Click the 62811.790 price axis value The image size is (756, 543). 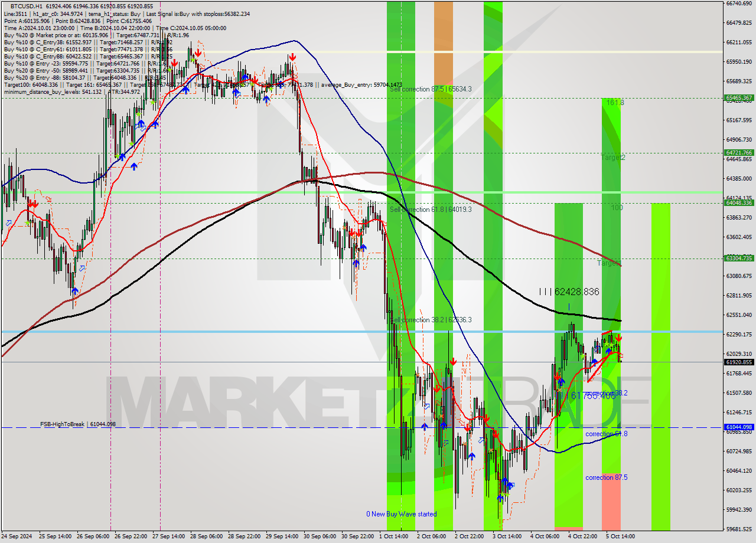(x=738, y=295)
